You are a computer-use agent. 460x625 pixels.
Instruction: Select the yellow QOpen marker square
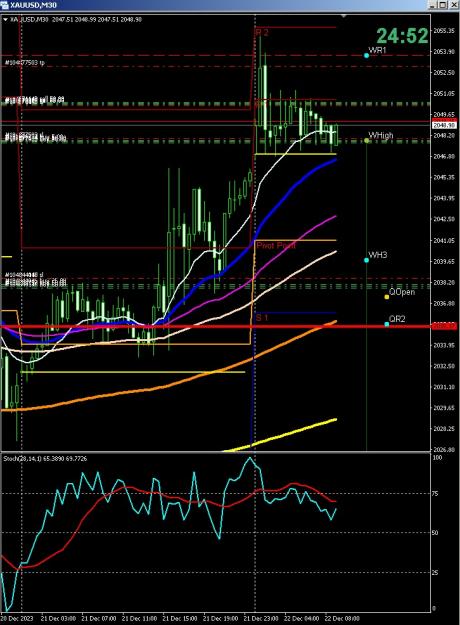coord(387,297)
